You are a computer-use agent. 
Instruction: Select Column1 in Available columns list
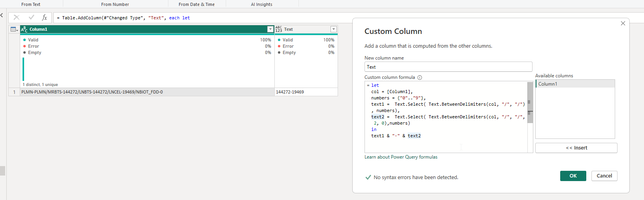click(x=575, y=84)
